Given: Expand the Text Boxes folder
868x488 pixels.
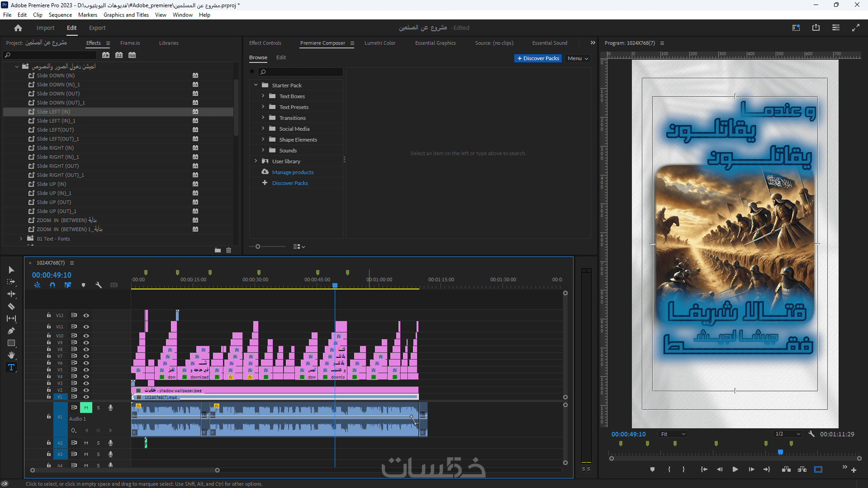Looking at the screenshot, I should coord(263,96).
